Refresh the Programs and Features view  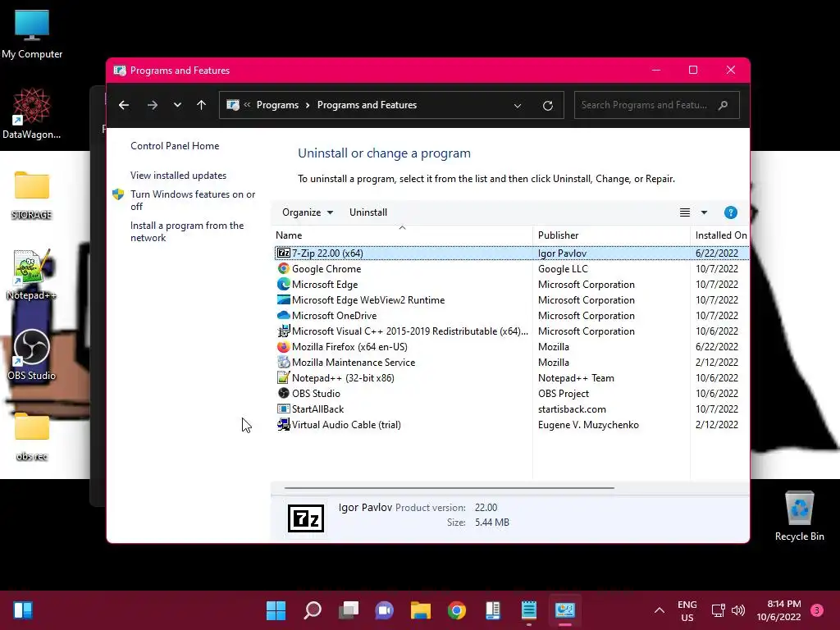click(547, 106)
